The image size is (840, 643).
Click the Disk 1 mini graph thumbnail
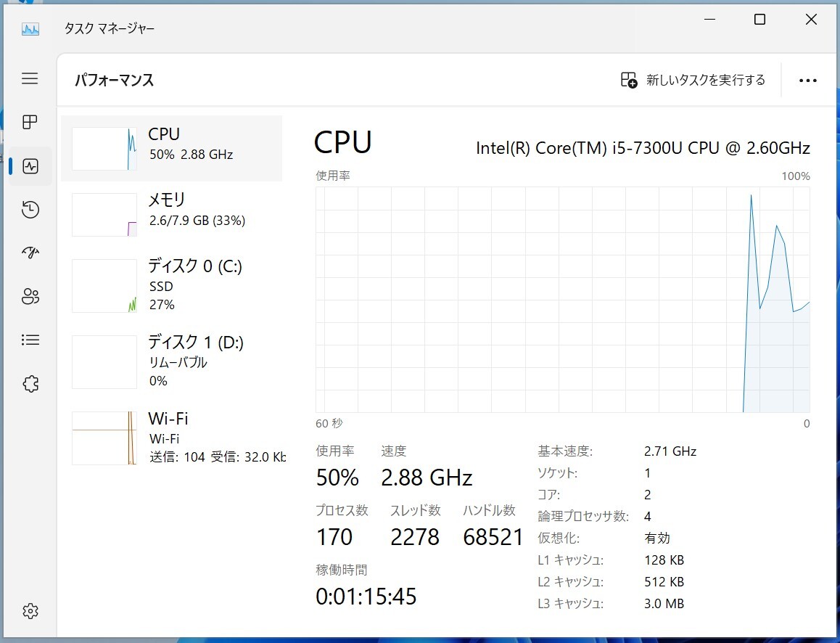click(104, 361)
